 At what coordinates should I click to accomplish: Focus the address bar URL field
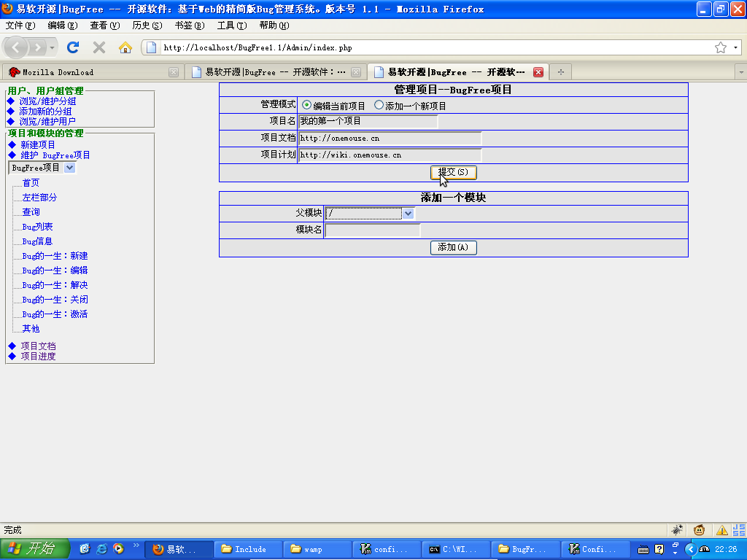[x=436, y=47]
